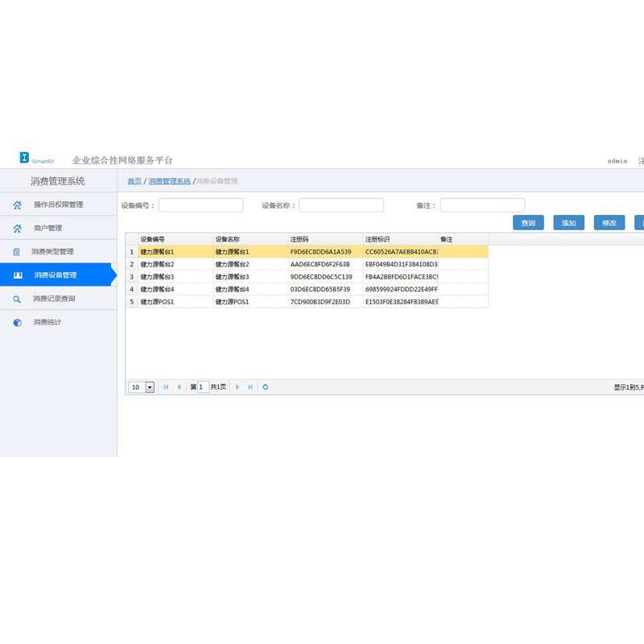
Task: Refresh the device table
Action: click(x=266, y=387)
